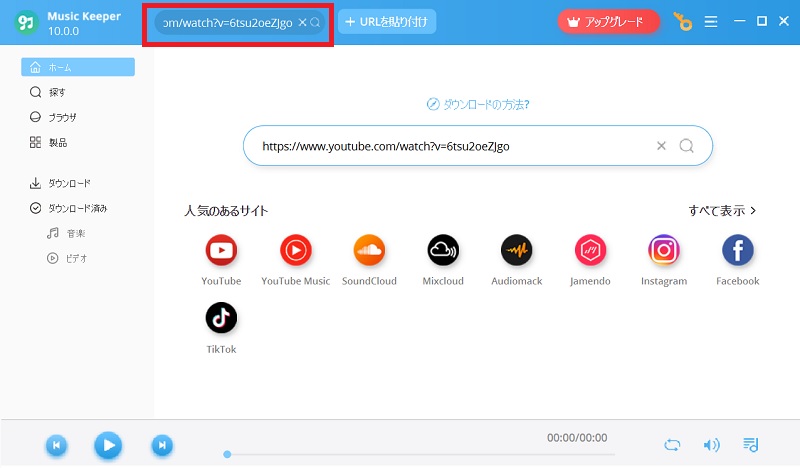This screenshot has width=800, height=468.
Task: Maximize the Music Keeper window
Action: tap(762, 21)
